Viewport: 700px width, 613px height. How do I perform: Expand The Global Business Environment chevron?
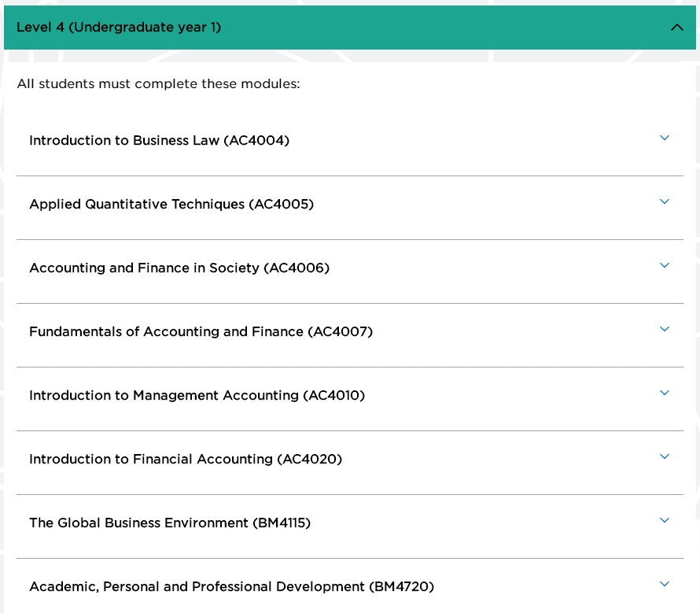(665, 520)
